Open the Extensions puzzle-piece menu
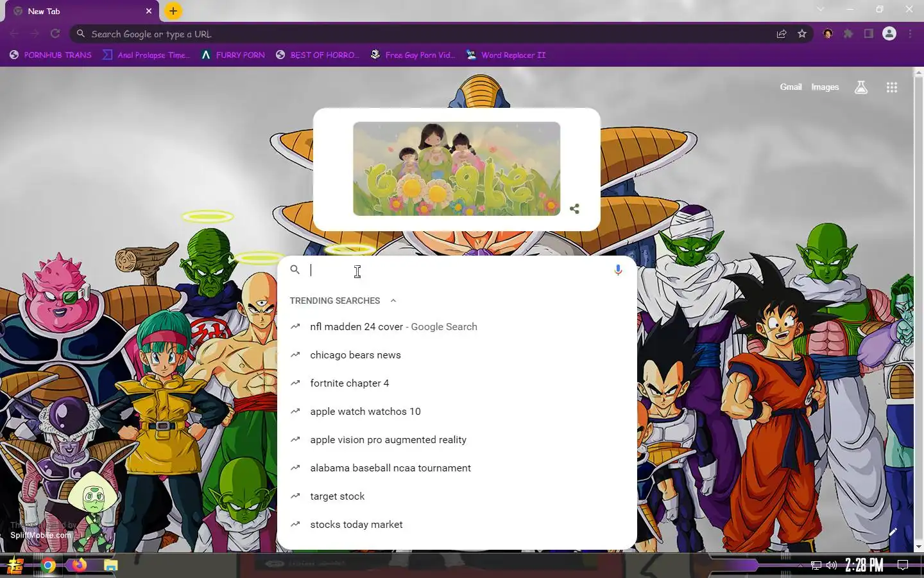 coord(848,34)
